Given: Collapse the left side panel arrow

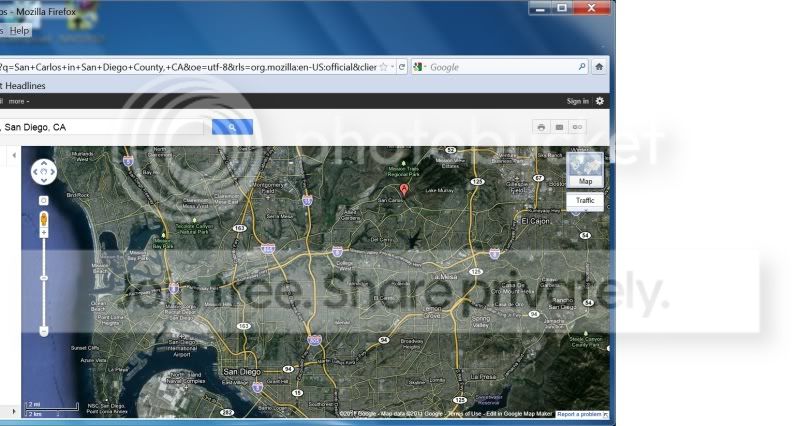Looking at the screenshot, I should tap(13, 155).
